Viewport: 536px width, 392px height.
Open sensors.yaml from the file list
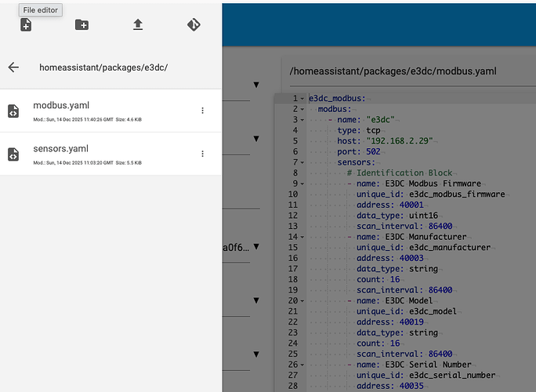click(x=60, y=149)
